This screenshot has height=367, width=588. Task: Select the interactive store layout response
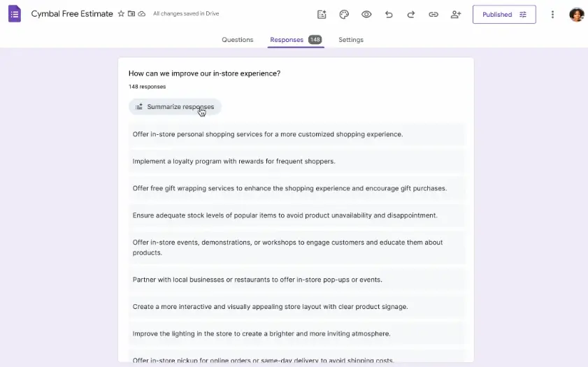(297, 307)
